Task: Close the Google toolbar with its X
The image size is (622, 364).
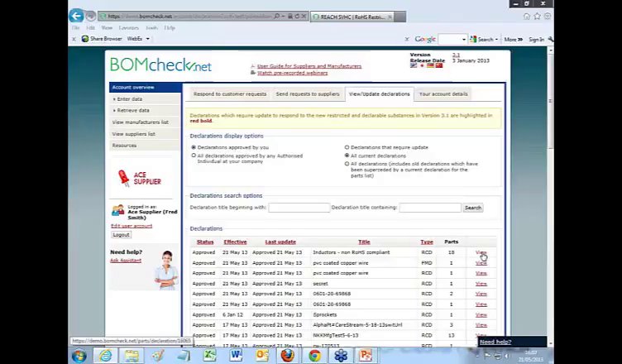Action: (x=407, y=39)
